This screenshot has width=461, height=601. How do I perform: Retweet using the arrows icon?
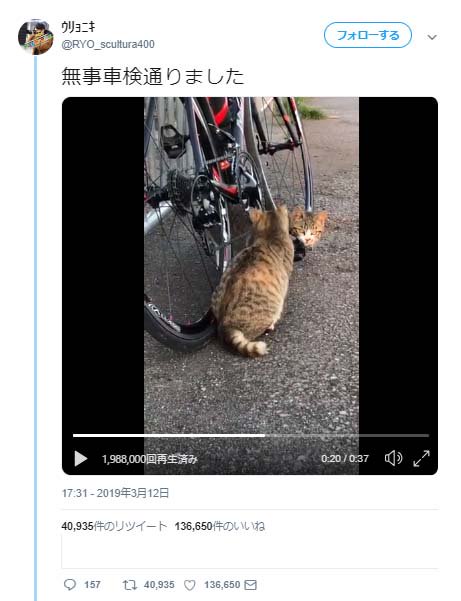click(x=130, y=585)
